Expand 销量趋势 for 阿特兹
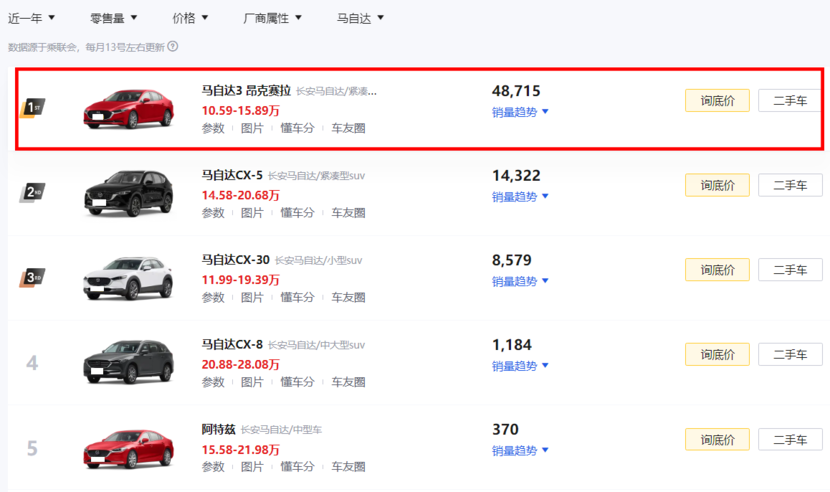 click(x=520, y=451)
